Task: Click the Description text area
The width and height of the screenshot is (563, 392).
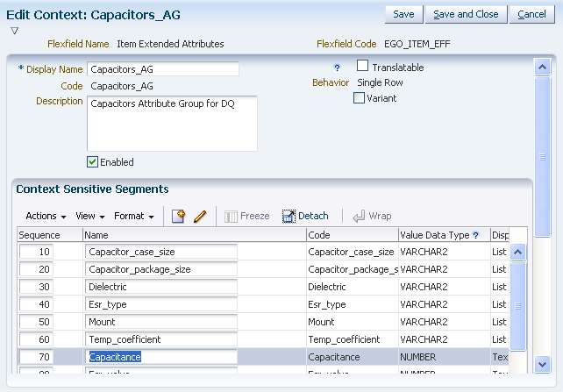Action: [x=173, y=124]
